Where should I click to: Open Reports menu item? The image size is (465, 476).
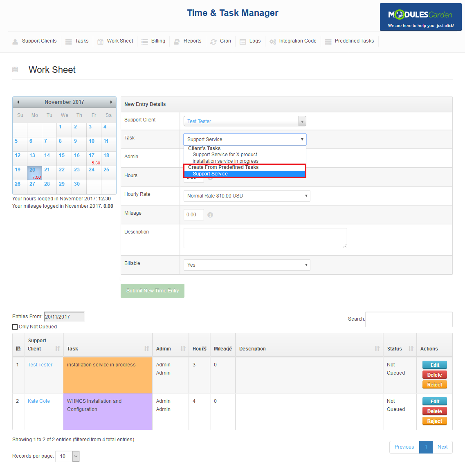click(x=192, y=41)
